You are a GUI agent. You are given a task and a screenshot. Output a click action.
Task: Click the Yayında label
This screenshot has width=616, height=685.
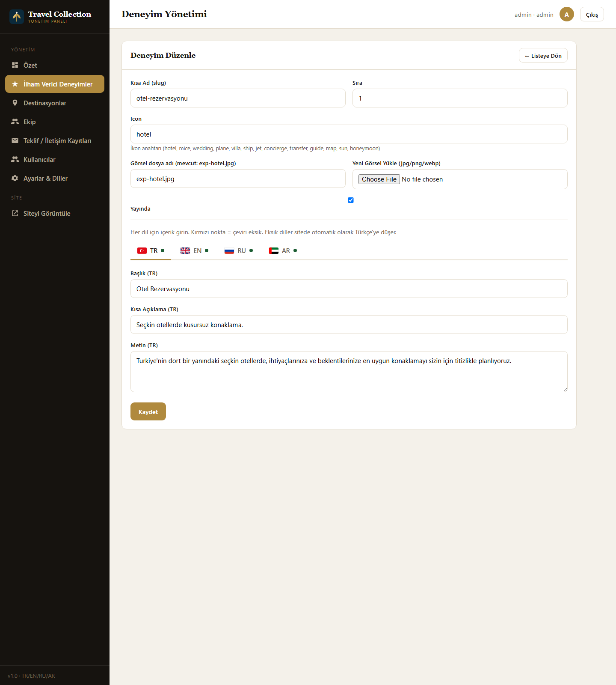pyautogui.click(x=140, y=209)
